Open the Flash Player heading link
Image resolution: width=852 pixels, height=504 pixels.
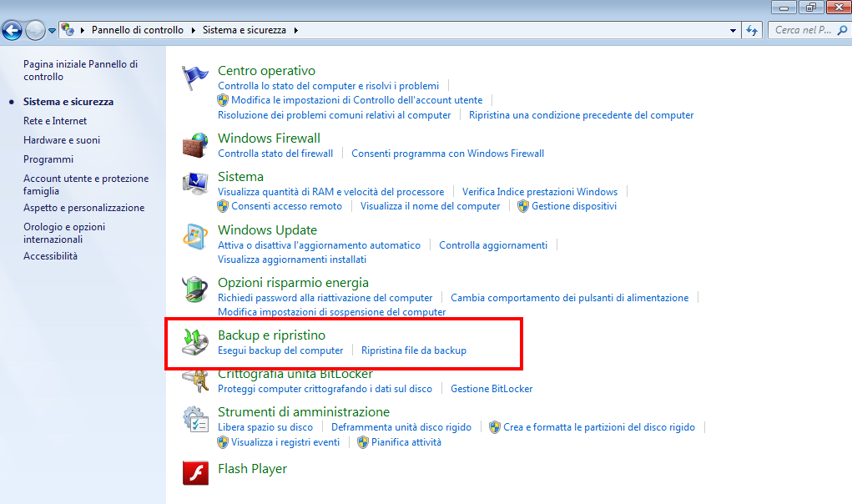[252, 469]
